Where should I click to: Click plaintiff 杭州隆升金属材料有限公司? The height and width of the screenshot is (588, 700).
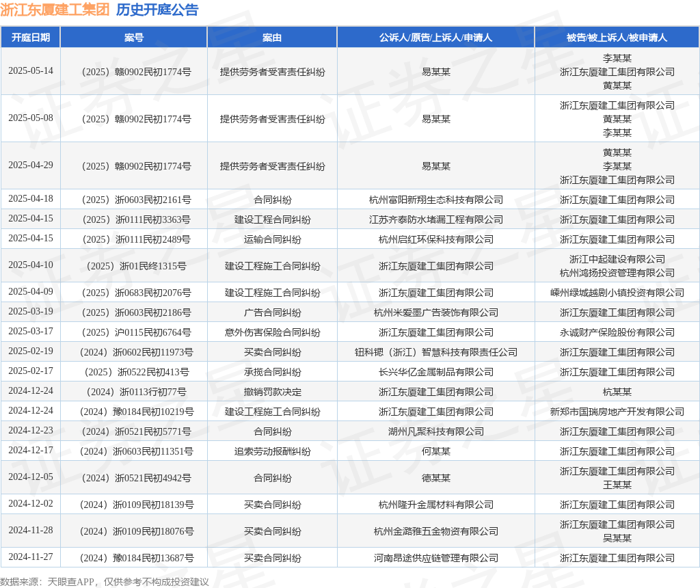[435, 505]
